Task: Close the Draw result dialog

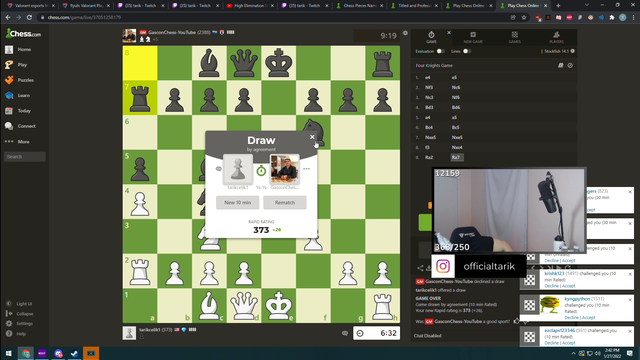Action: coord(312,137)
